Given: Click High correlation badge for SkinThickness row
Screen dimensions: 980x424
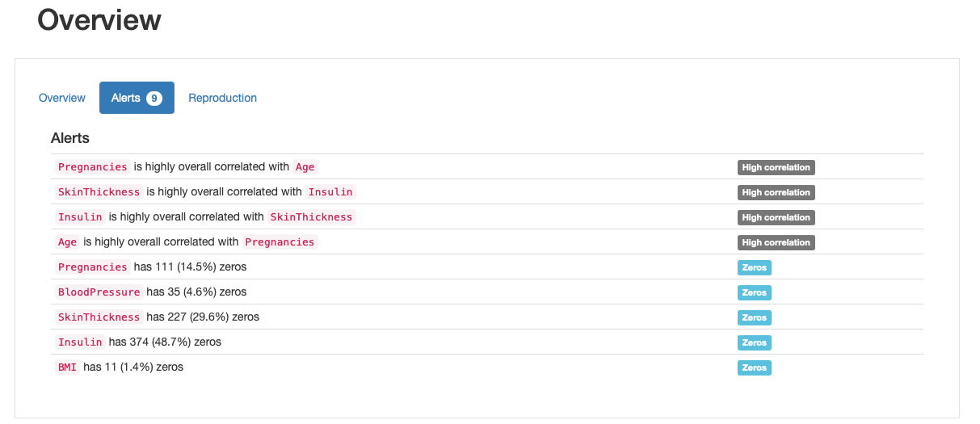Looking at the screenshot, I should click(776, 193).
